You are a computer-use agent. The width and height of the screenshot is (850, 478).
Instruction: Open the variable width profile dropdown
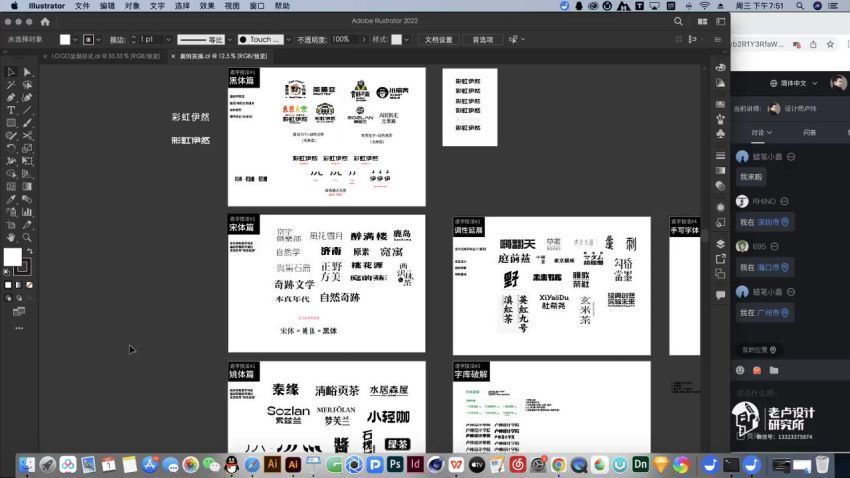(229, 40)
